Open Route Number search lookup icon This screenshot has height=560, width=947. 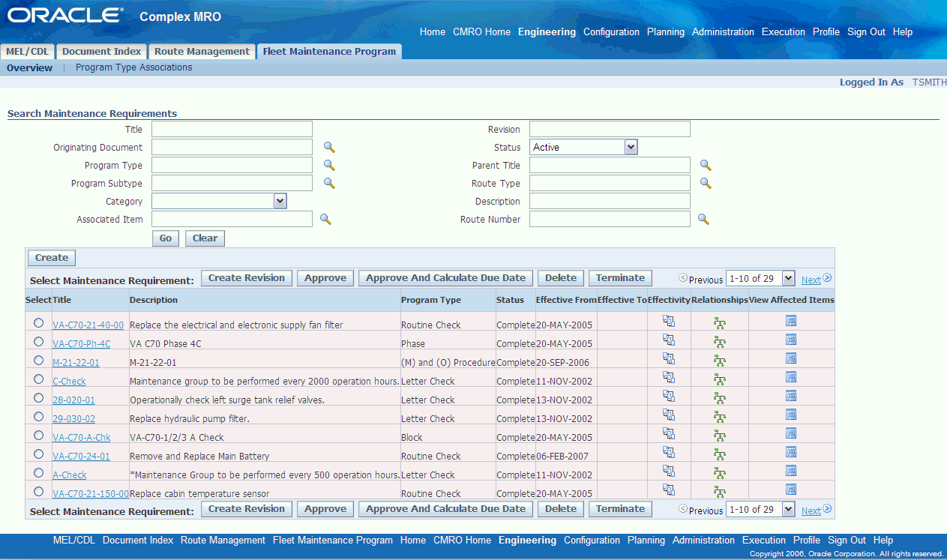tap(703, 219)
